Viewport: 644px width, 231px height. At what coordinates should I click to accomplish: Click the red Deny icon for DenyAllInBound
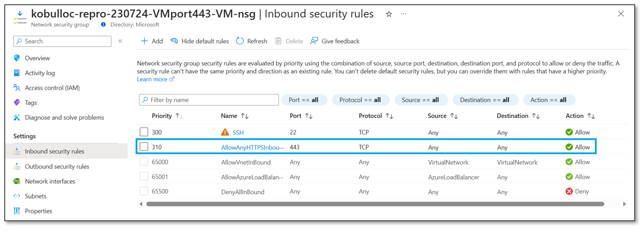pos(569,191)
